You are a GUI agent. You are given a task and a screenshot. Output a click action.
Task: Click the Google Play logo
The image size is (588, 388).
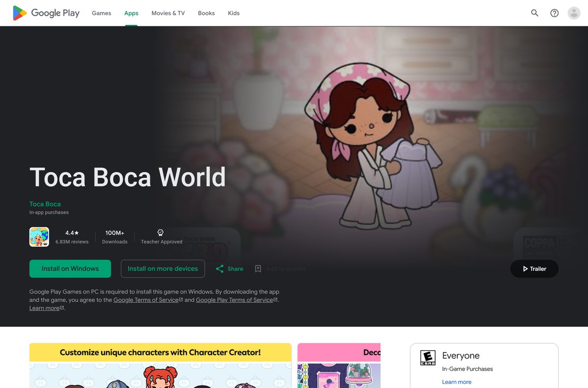pos(46,13)
